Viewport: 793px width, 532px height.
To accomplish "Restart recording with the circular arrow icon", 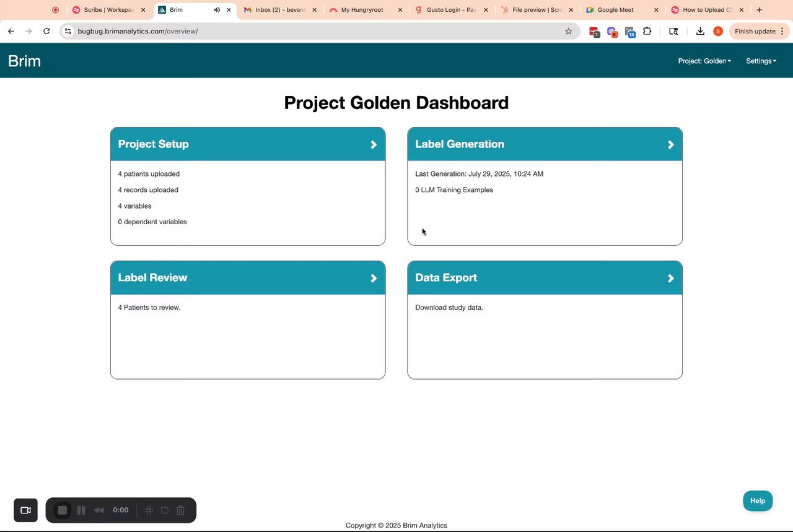I will pos(165,510).
